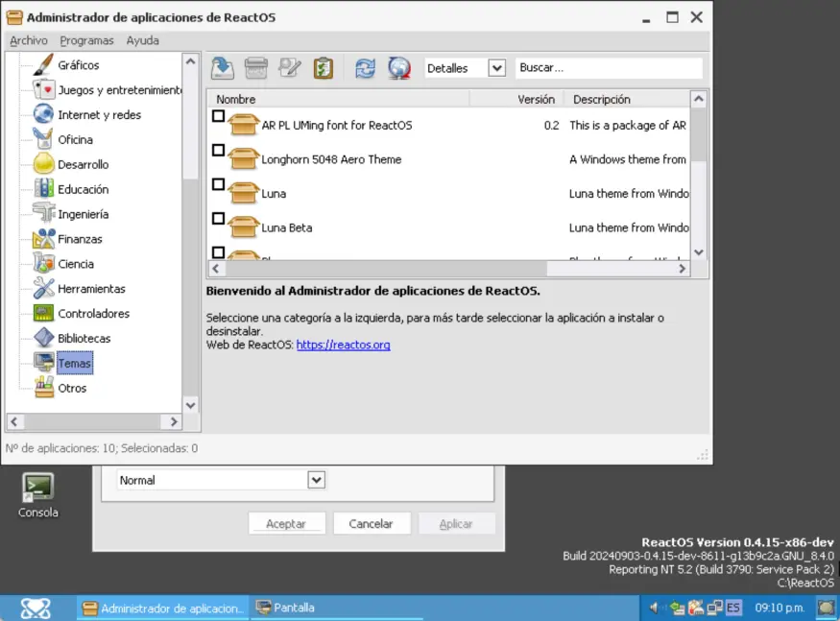Viewport: 840px width, 621px height.
Task: Open the Programas menu
Action: tap(86, 40)
